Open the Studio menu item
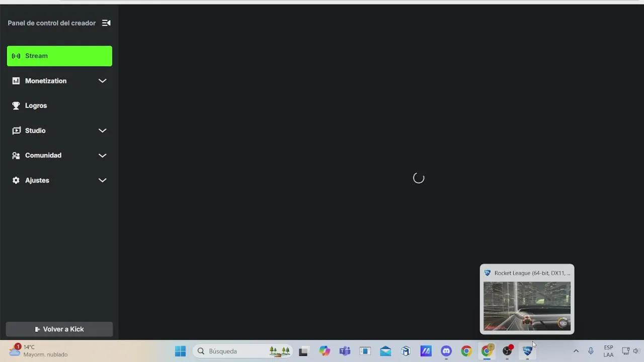 pos(59,130)
